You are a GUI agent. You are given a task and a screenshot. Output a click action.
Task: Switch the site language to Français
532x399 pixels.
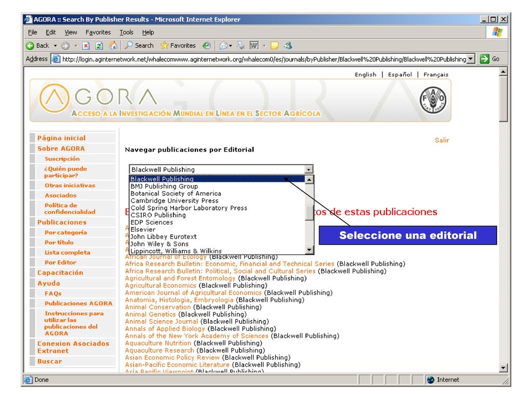(x=436, y=75)
